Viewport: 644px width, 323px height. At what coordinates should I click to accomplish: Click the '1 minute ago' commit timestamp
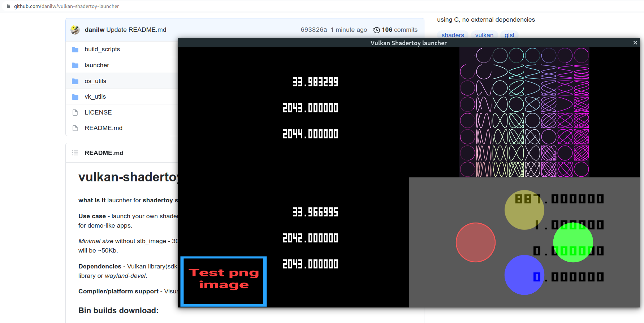(349, 30)
